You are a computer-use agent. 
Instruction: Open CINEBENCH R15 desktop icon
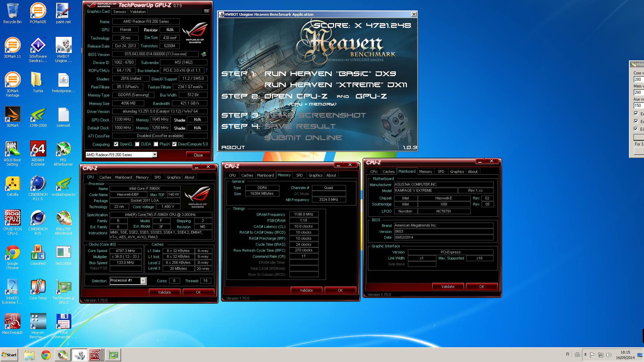click(38, 222)
